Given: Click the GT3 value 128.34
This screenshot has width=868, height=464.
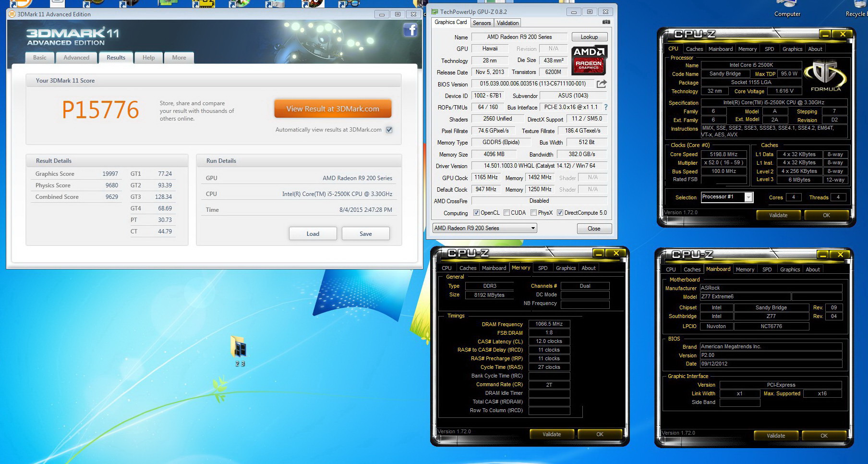Looking at the screenshot, I should [x=163, y=197].
